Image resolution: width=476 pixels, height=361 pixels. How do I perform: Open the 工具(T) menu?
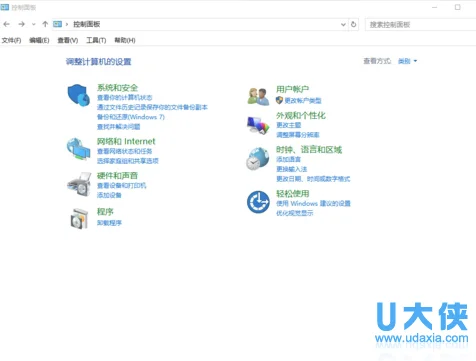96,40
